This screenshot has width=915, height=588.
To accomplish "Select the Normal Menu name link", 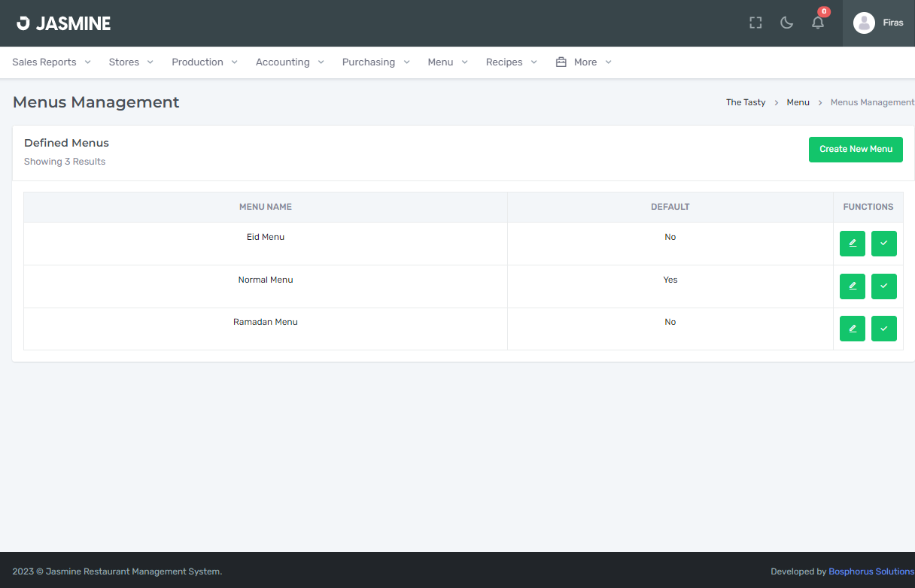I will coord(265,279).
